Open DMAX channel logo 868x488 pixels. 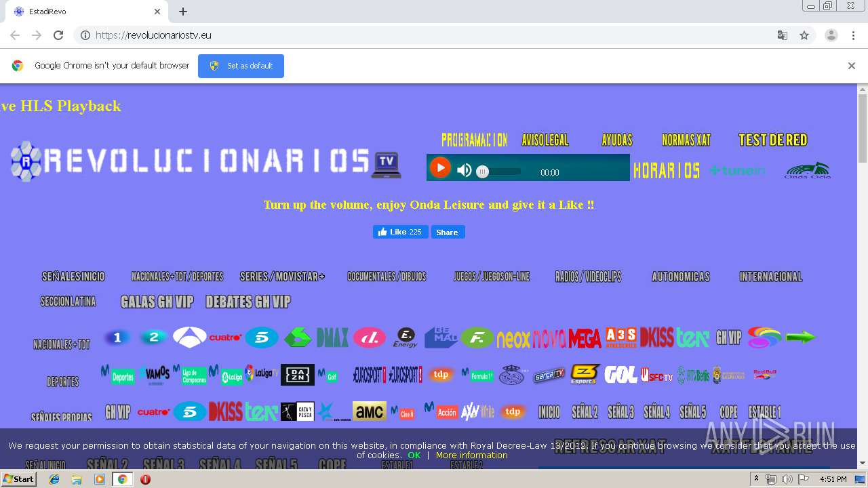coord(333,338)
